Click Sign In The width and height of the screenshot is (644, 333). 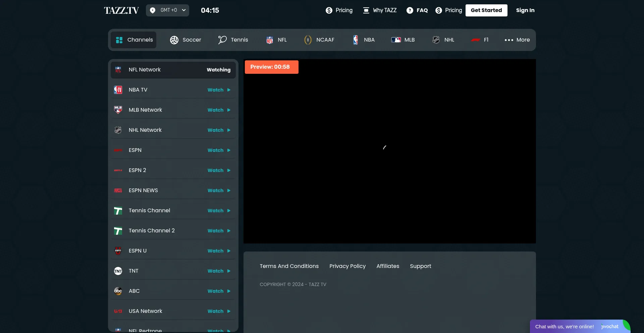pyautogui.click(x=525, y=10)
